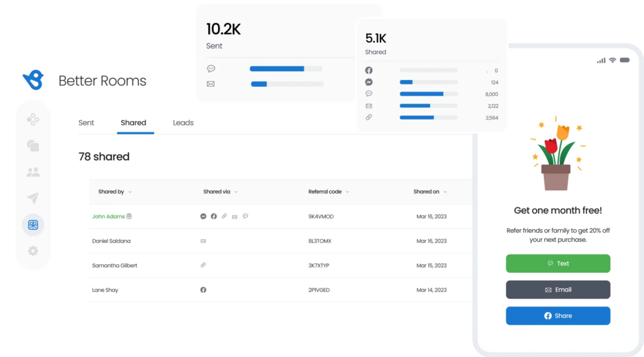The image size is (644, 357).
Task: Open the paper-plane send sidebar icon
Action: pos(33,198)
